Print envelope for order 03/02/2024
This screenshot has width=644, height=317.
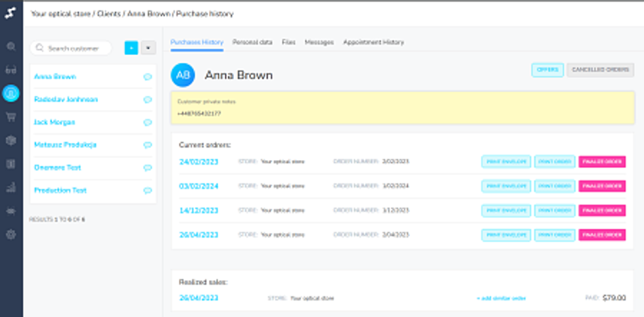[x=505, y=186]
